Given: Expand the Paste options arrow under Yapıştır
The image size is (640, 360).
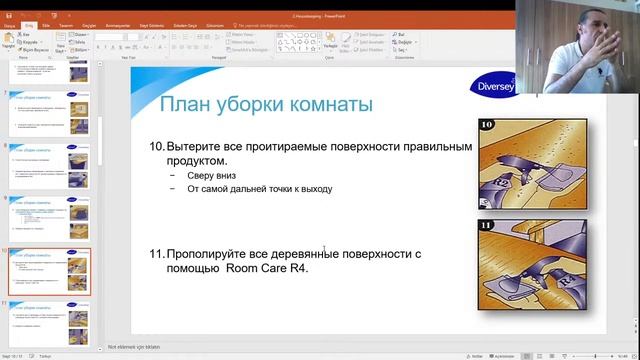Looking at the screenshot, I should pyautogui.click(x=8, y=51).
